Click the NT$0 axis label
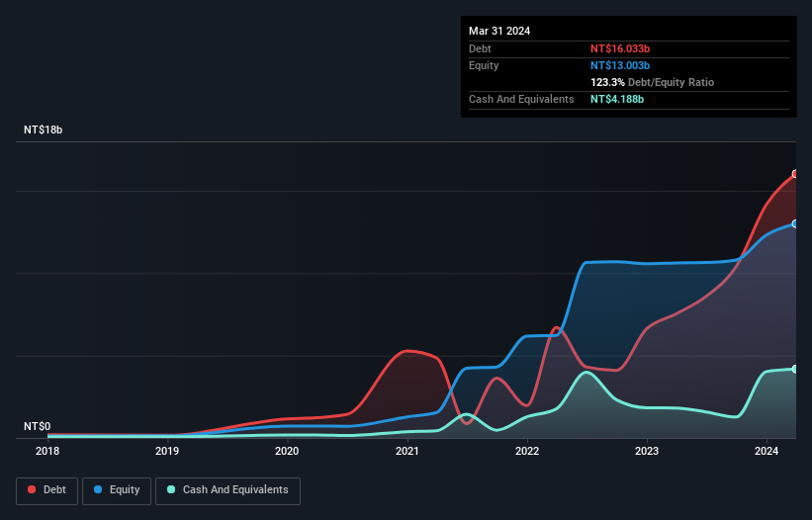812x520 pixels. click(38, 426)
